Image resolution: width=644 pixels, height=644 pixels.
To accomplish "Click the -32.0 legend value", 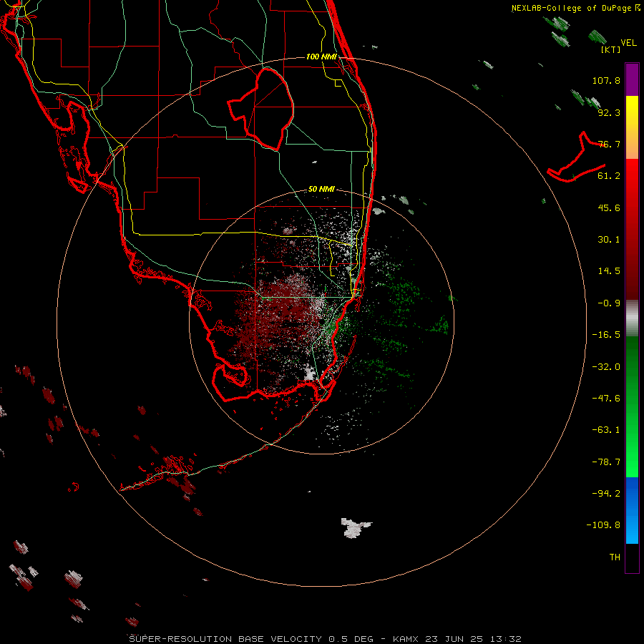I will (x=606, y=367).
